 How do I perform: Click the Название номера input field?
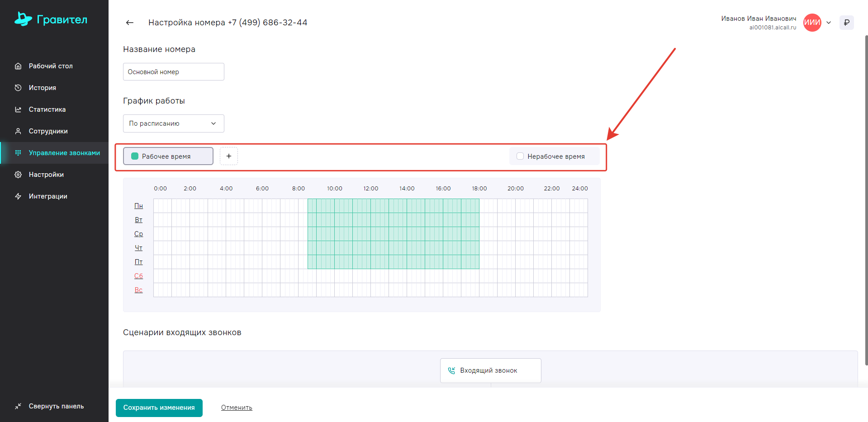173,72
